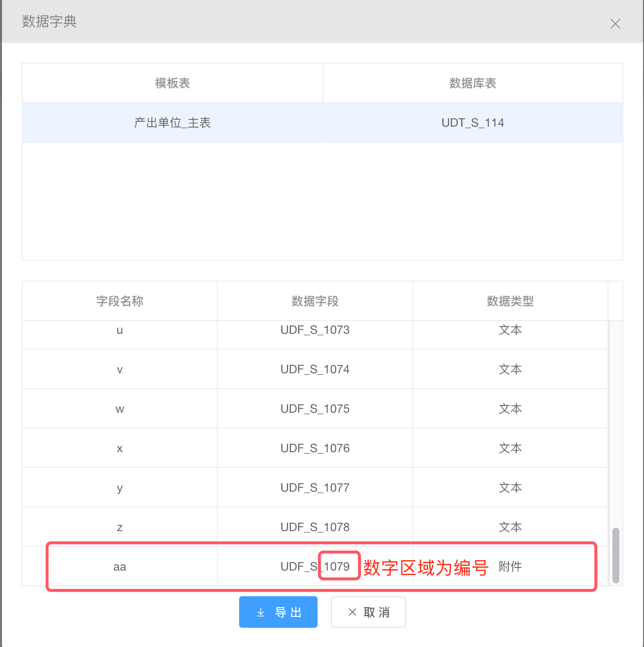Click the 数据库表 column header
The height and width of the screenshot is (647, 644).
[473, 83]
